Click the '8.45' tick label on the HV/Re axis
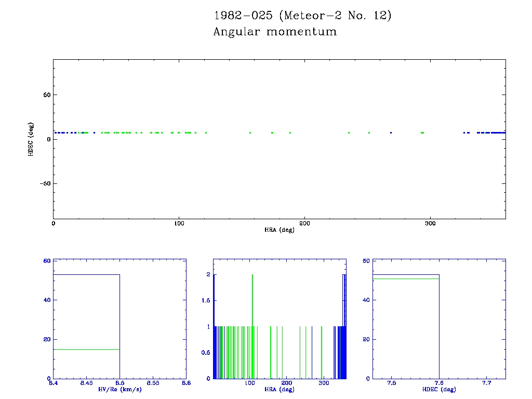Image resolution: width=532 pixels, height=399 pixels. [x=86, y=383]
